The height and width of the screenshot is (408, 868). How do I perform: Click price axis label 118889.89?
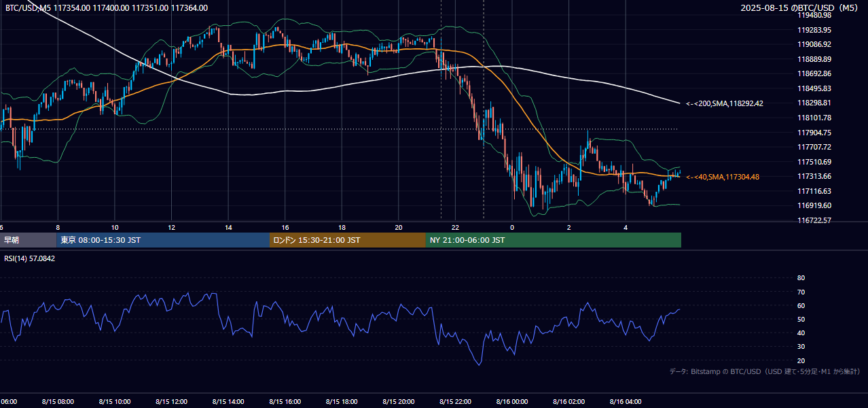coord(814,59)
